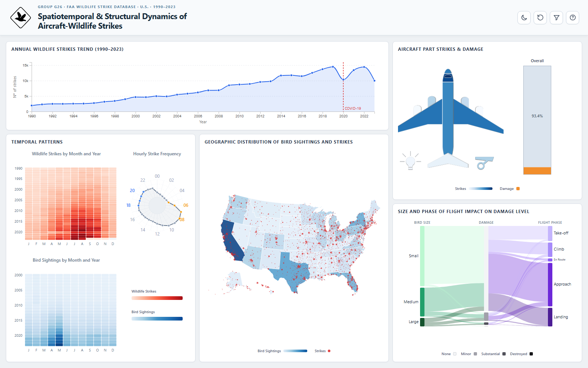Click the Landing flight phase node
This screenshot has width=588, height=368.
(550, 317)
